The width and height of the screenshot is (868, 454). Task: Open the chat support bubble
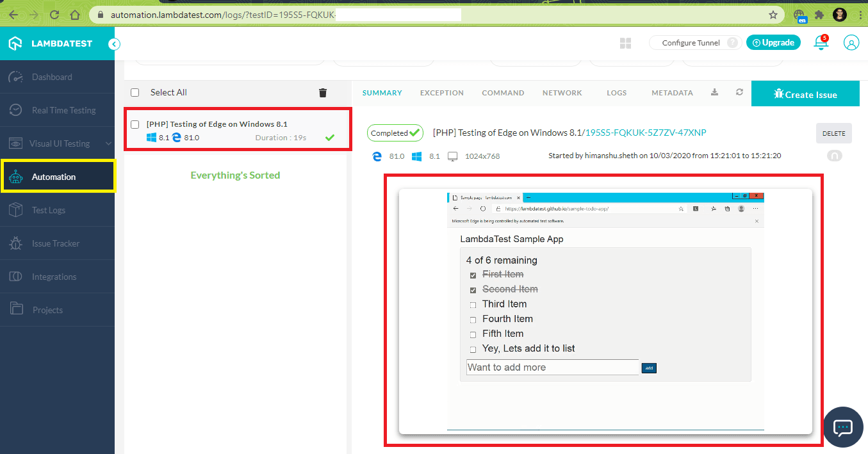(x=844, y=427)
